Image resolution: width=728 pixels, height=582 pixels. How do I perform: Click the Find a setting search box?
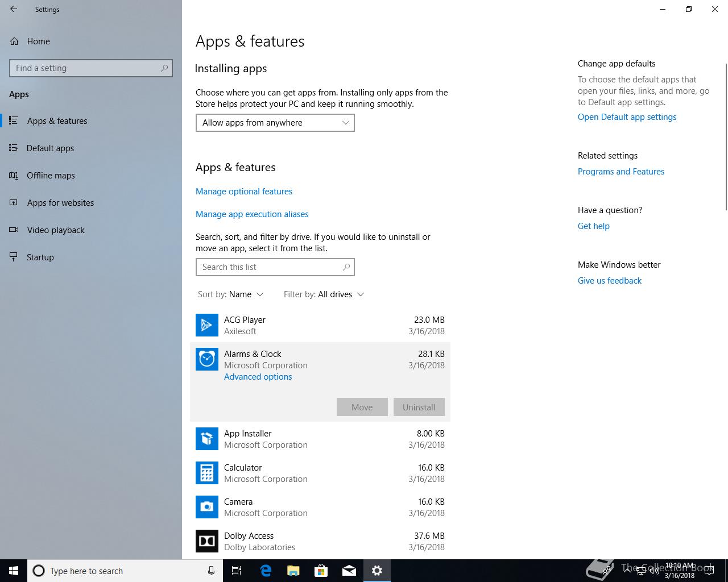click(x=91, y=68)
